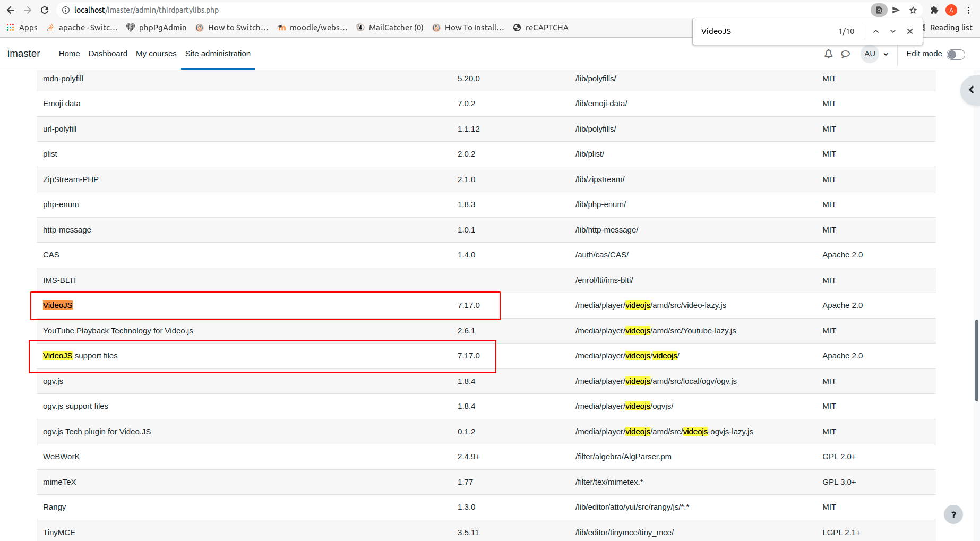Click TinyMCE library name

[59, 533]
